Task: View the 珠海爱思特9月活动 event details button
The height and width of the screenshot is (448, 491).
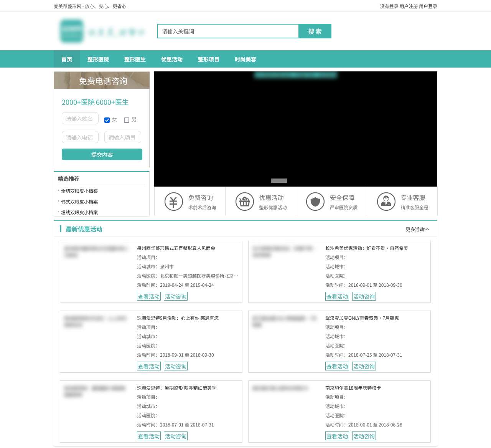Action: pos(149,366)
